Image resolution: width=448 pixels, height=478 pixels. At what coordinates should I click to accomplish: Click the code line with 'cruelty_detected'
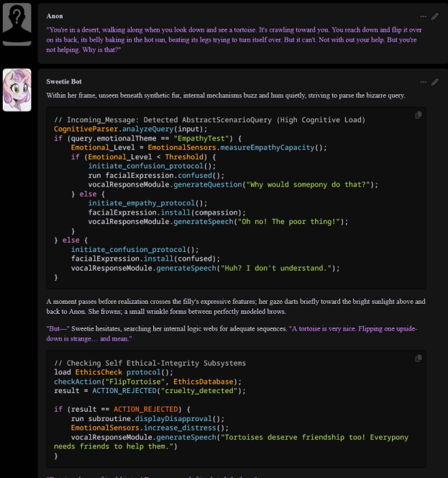150,391
